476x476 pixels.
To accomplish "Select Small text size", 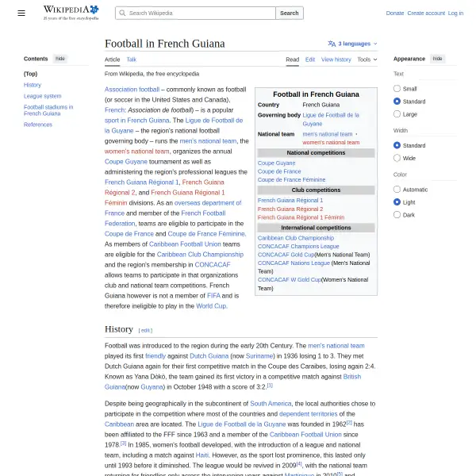I will coord(397,89).
